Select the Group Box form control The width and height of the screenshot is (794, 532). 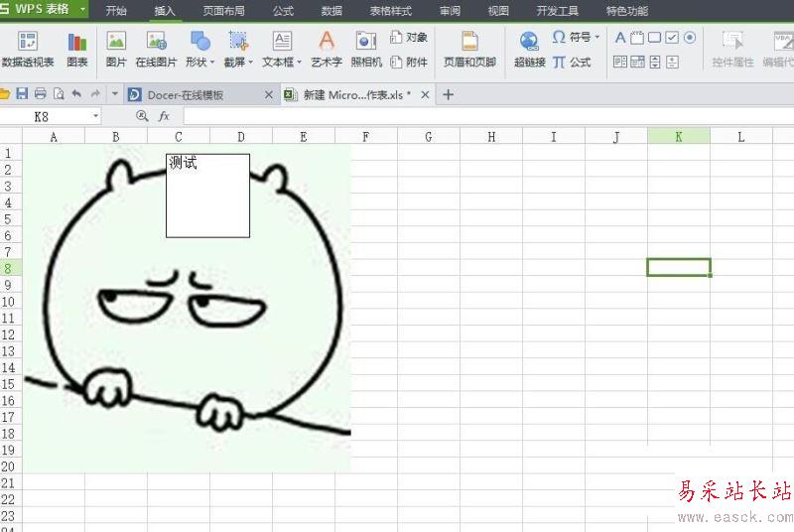coord(637,38)
